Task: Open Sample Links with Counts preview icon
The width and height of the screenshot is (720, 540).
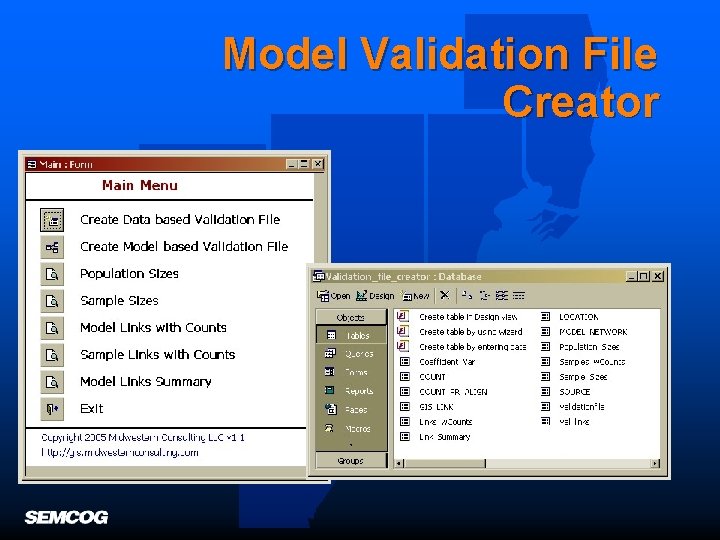Action: 52,355
